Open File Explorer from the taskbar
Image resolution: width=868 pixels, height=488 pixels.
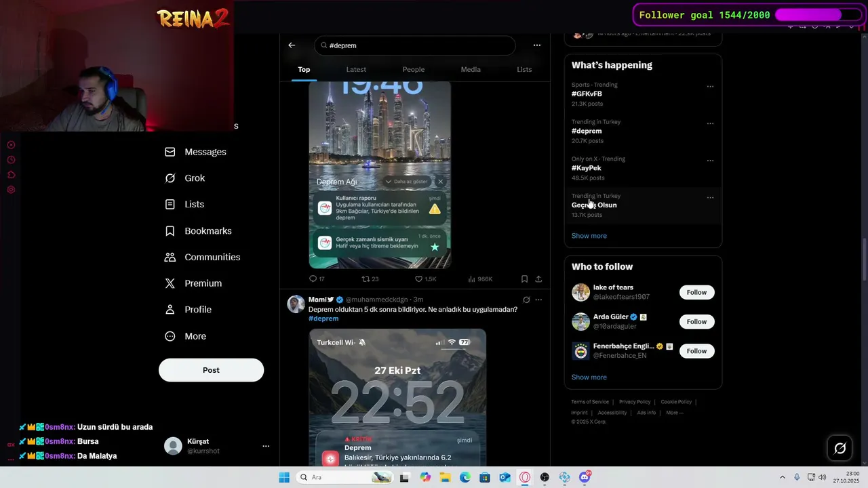[445, 477]
